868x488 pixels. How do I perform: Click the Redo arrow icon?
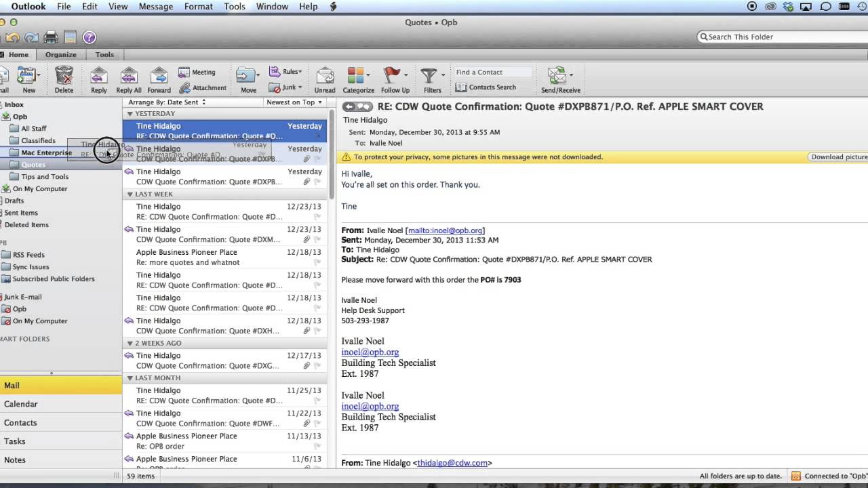point(31,37)
